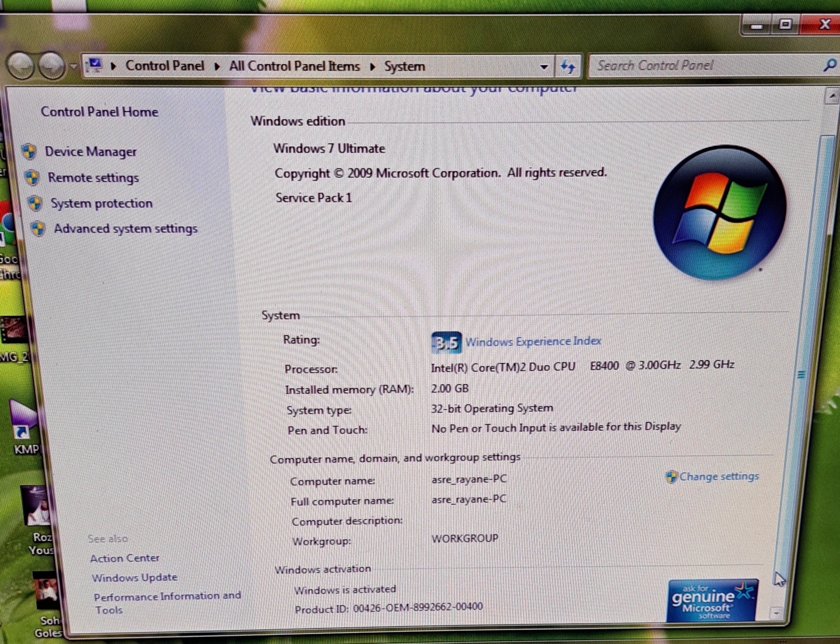Click the WORKGROUP value

pos(465,538)
